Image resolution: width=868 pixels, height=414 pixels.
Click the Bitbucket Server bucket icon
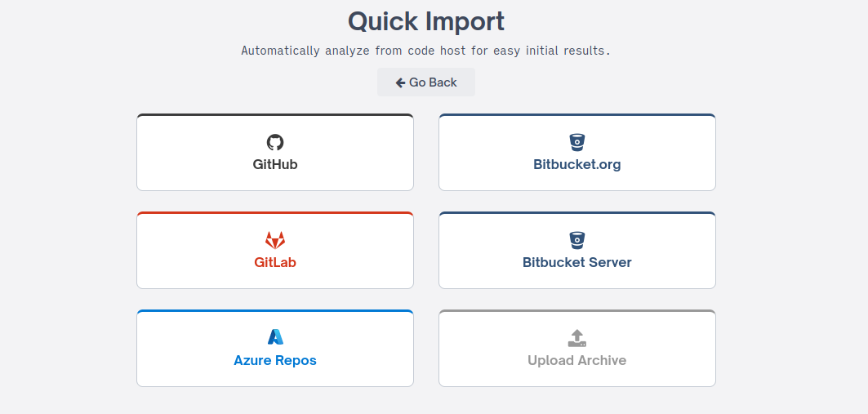(x=577, y=240)
